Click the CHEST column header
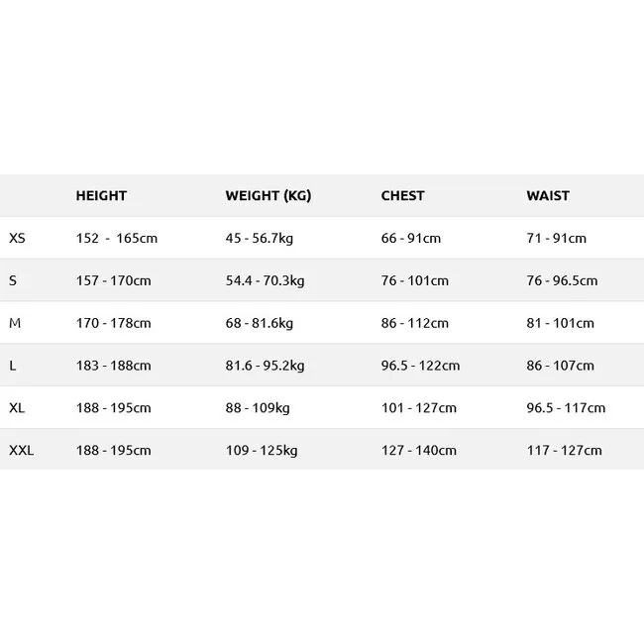The height and width of the screenshot is (644, 644). pos(402,195)
